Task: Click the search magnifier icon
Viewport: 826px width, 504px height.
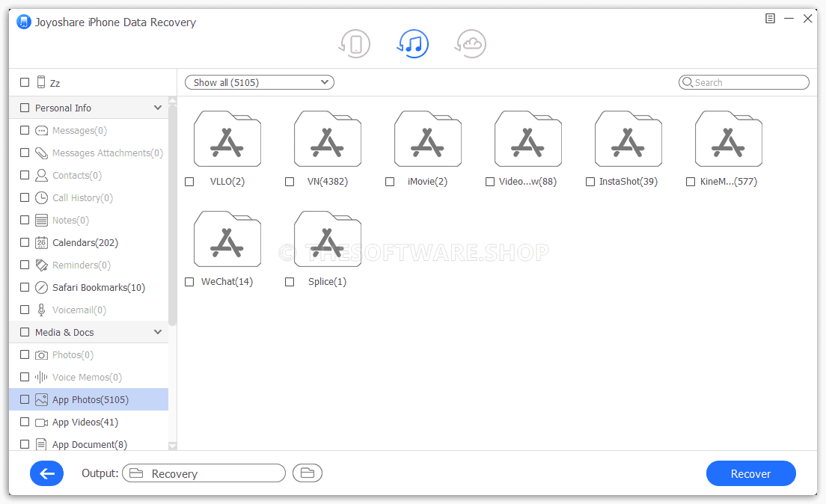Action: pyautogui.click(x=687, y=82)
